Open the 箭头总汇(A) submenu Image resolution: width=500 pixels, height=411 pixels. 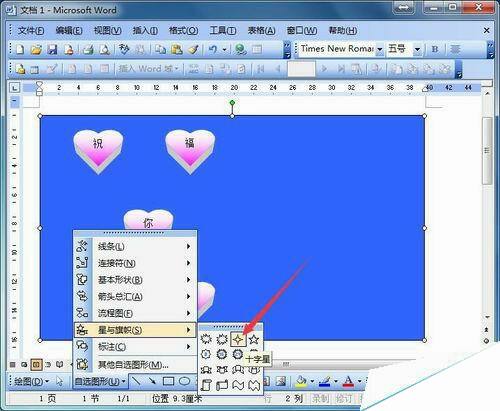(x=135, y=296)
